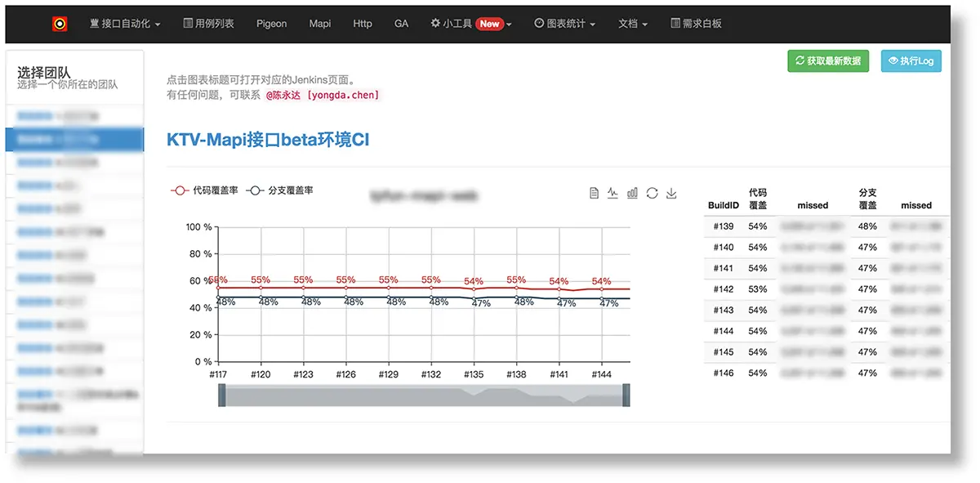Click the 100 % y-axis label
The height and width of the screenshot is (483, 980).
198,226
